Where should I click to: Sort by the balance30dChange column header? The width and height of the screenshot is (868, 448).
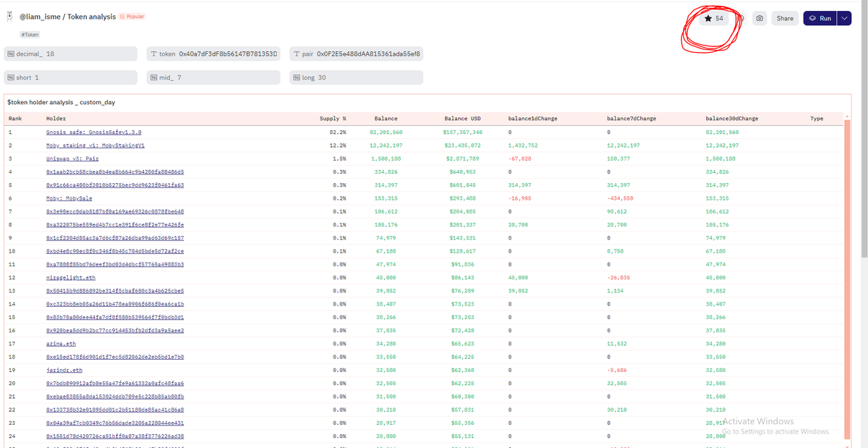point(732,118)
